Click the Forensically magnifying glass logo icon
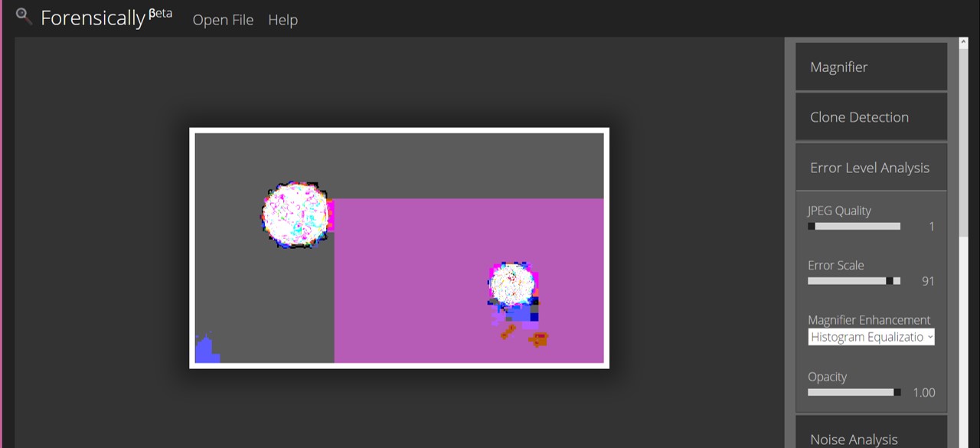 tap(24, 16)
